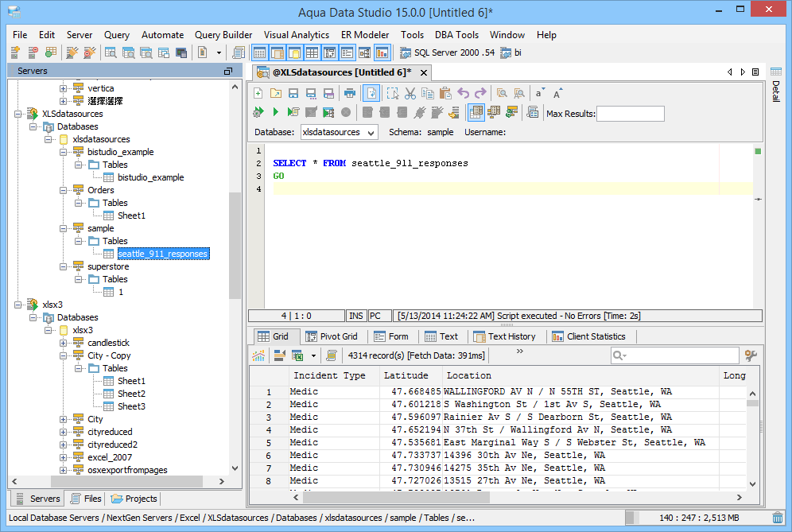Expand the vertica tree node

point(63,88)
